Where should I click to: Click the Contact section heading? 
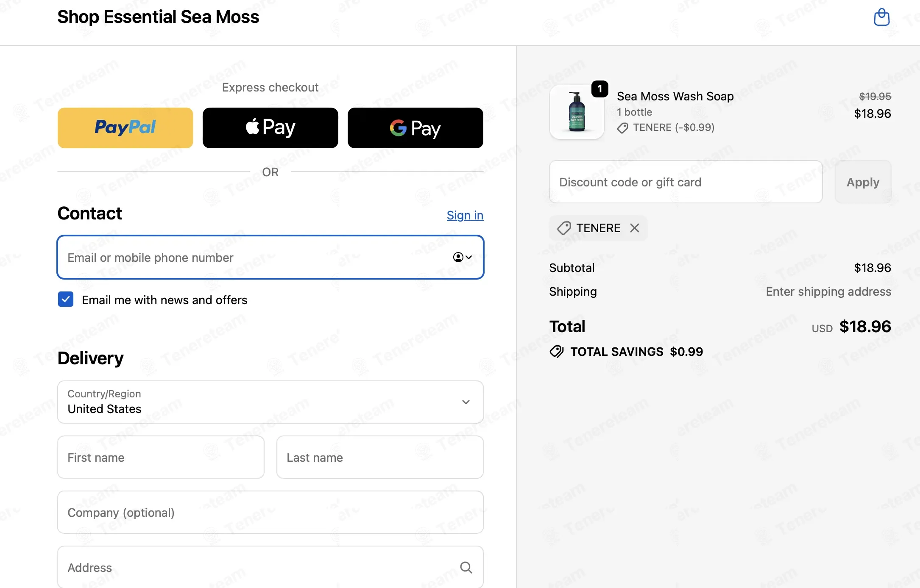(x=90, y=214)
